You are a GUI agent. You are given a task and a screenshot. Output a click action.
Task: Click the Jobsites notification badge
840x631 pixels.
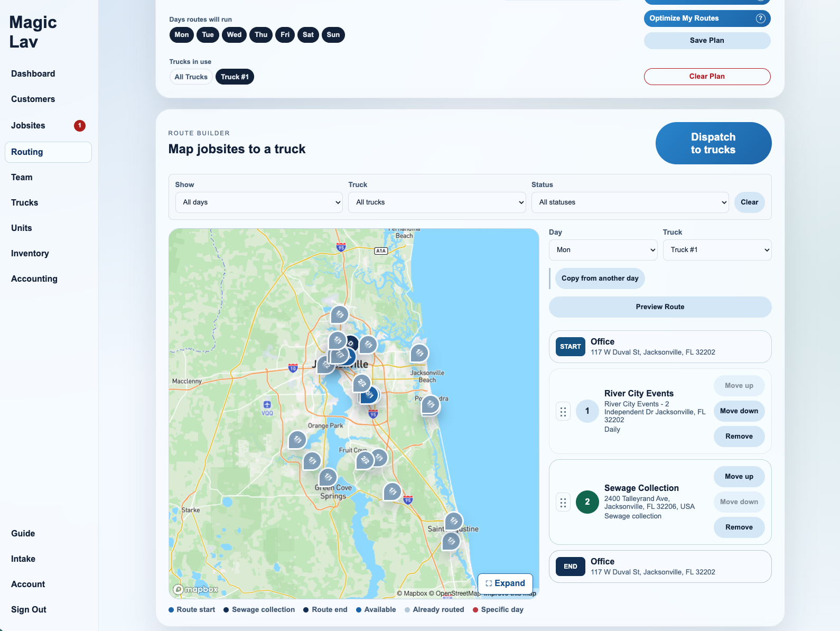80,126
